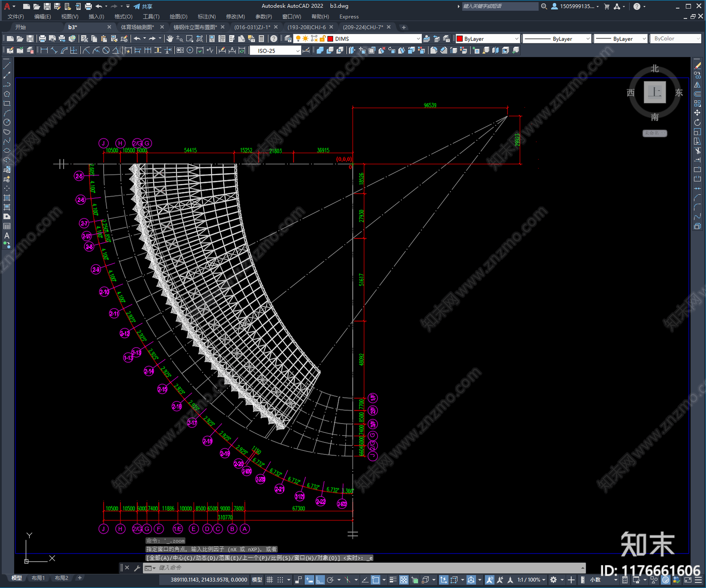Click the 北 north label on ViewCube compass
706x588 pixels.
[654, 68]
